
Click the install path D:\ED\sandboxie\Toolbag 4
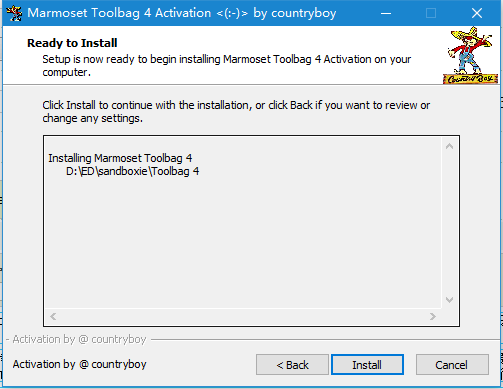tap(132, 171)
